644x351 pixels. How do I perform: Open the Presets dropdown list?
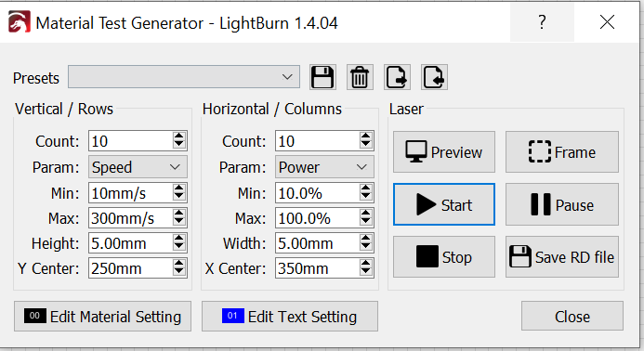click(184, 77)
